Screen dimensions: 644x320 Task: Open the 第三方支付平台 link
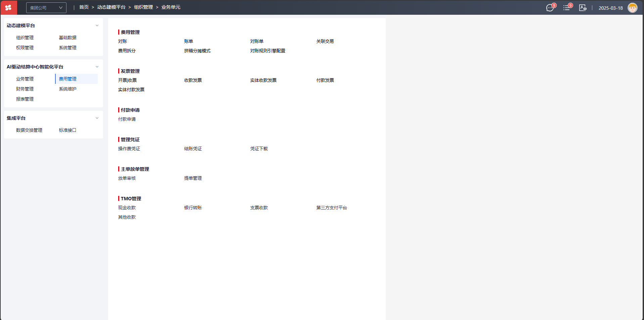(x=332, y=208)
